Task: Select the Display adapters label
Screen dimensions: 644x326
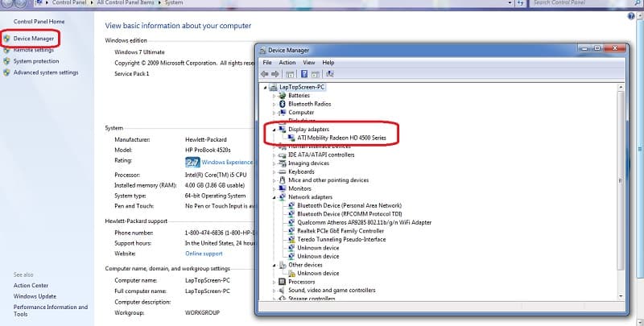Action: point(308,130)
